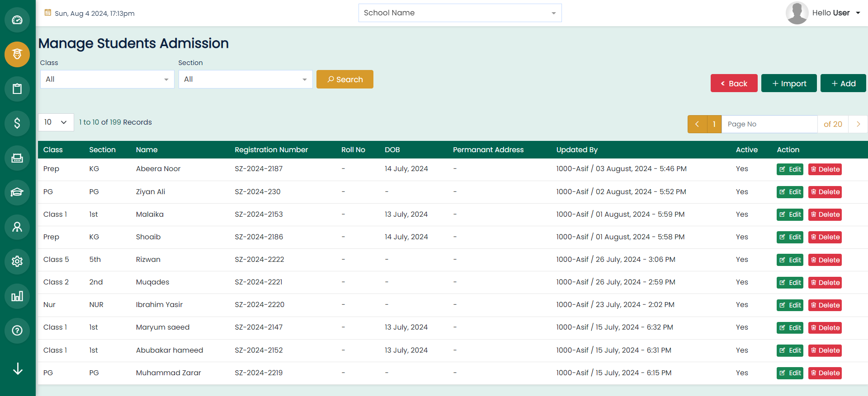Click the Add button

pos(843,84)
